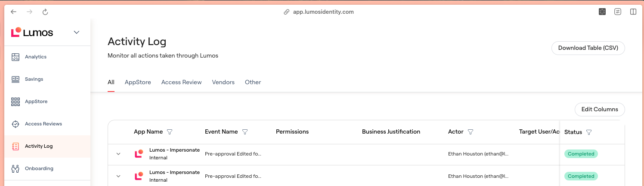Open the Lumos workspace dropdown chevron
The image size is (644, 186).
pyautogui.click(x=77, y=32)
